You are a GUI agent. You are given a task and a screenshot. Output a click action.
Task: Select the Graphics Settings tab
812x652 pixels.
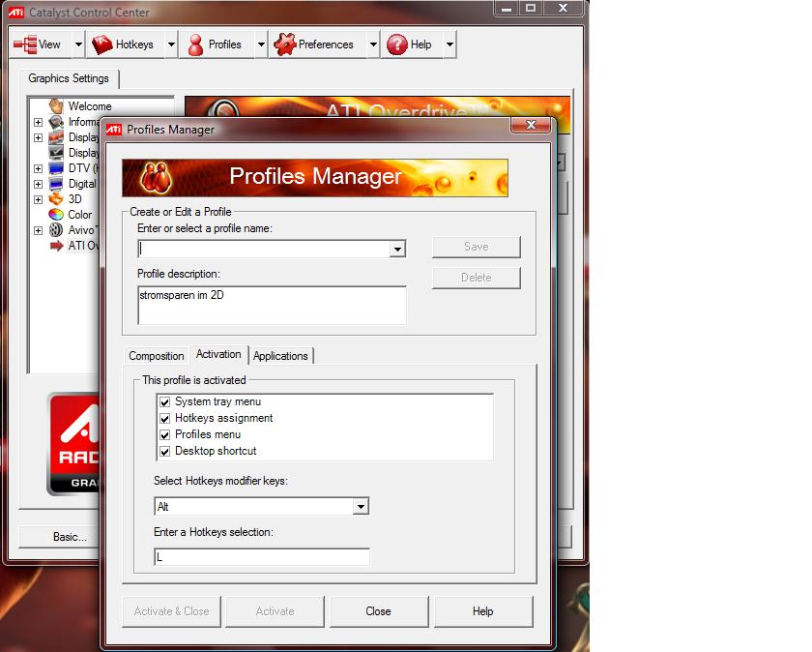[x=69, y=78]
